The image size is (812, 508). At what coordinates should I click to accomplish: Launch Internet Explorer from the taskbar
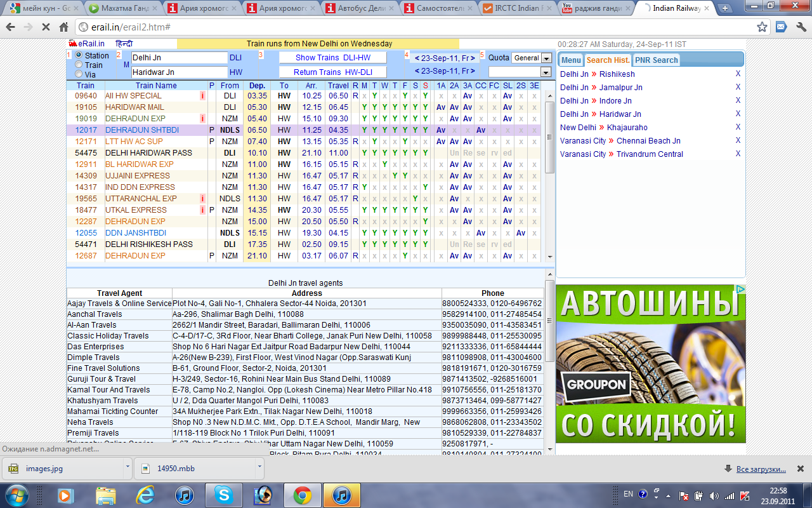point(145,495)
